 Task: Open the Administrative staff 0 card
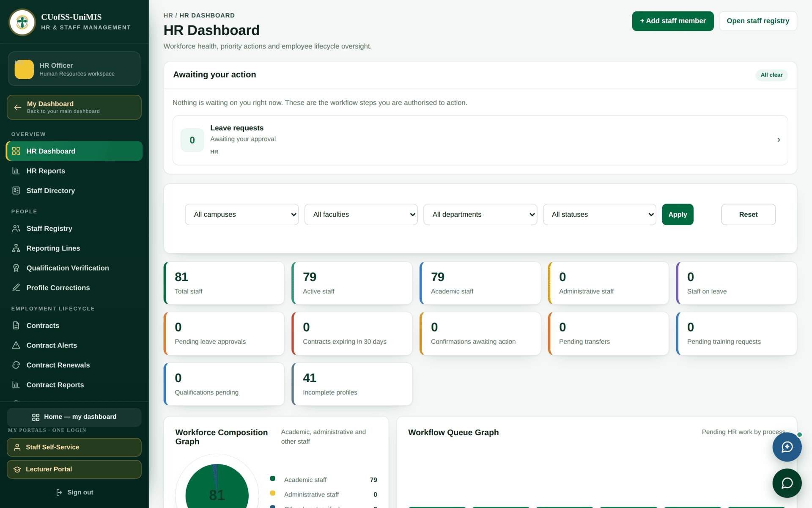(609, 283)
